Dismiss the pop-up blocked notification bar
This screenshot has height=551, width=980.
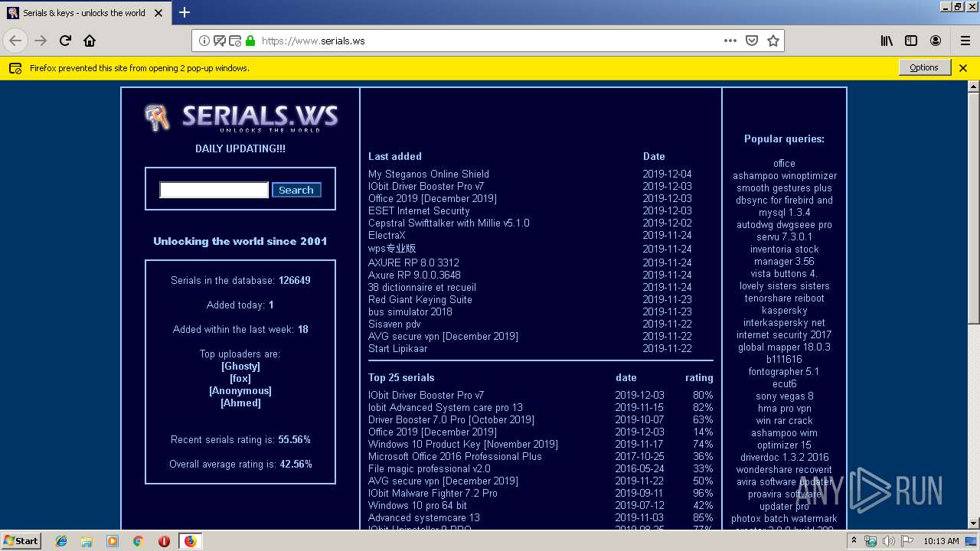tap(963, 68)
